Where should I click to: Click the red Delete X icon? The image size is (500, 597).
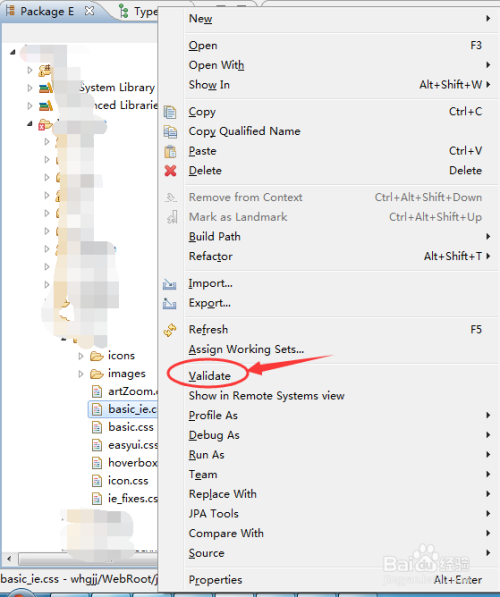170,171
